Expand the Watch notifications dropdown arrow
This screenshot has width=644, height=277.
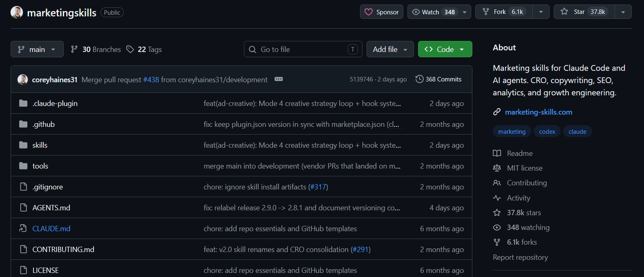tap(465, 12)
